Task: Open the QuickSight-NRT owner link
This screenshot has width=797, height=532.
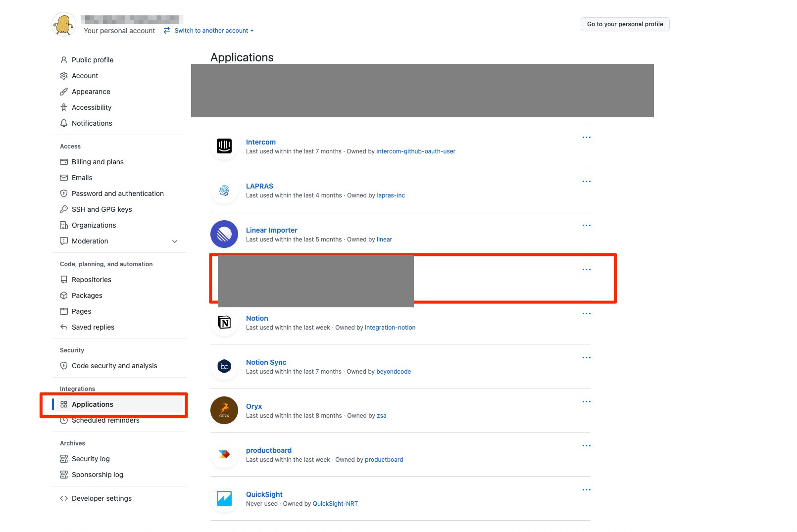Action: tap(335, 504)
